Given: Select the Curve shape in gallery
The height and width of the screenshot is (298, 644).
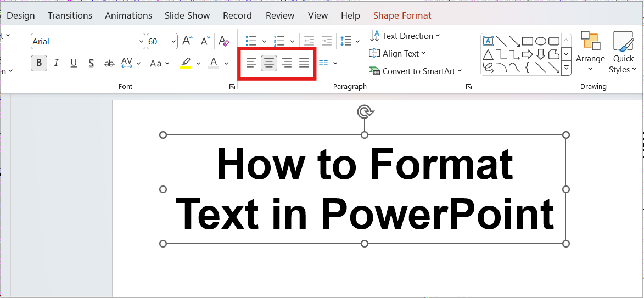Looking at the screenshot, I should 514,68.
